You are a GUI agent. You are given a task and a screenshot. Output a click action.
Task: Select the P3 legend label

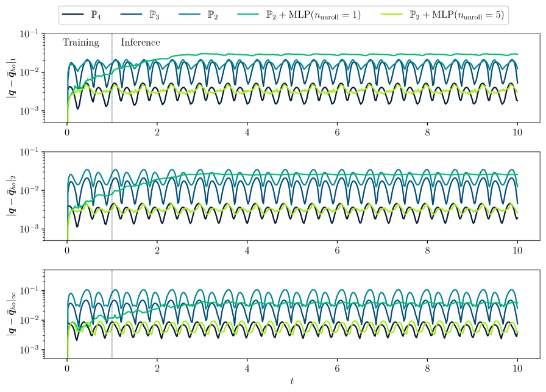[x=155, y=15]
